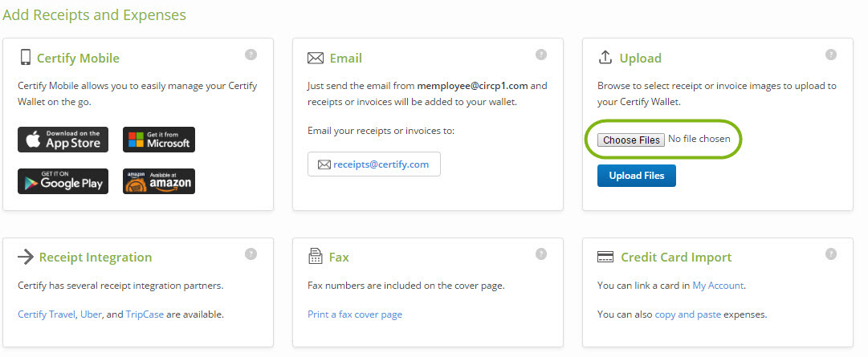Click the Choose Files button
Image resolution: width=868 pixels, height=357 pixels.
pyautogui.click(x=632, y=140)
